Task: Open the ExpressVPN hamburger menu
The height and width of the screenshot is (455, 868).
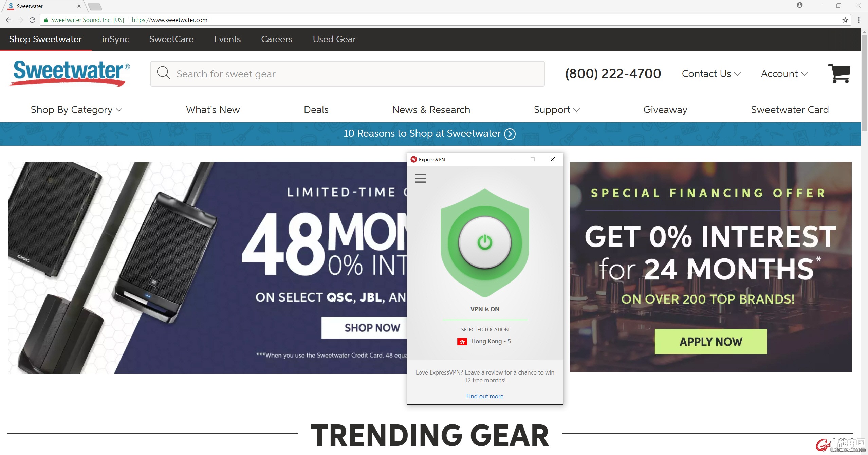Action: [420, 178]
